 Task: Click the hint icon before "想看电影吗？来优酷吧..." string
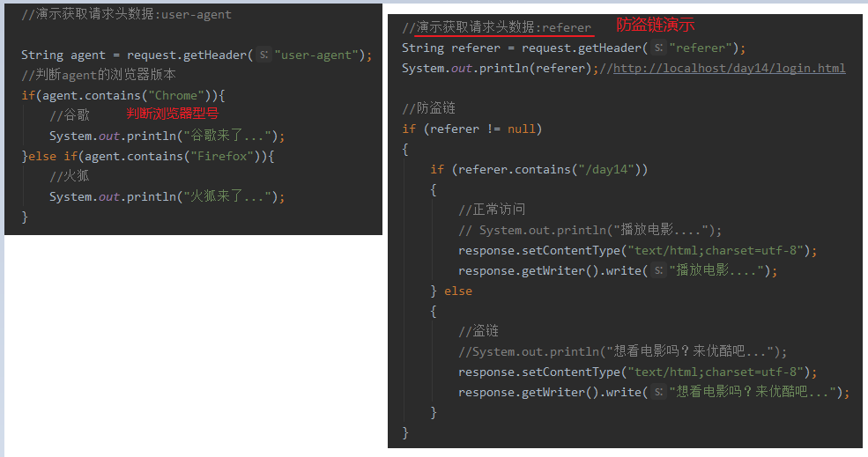coord(658,392)
